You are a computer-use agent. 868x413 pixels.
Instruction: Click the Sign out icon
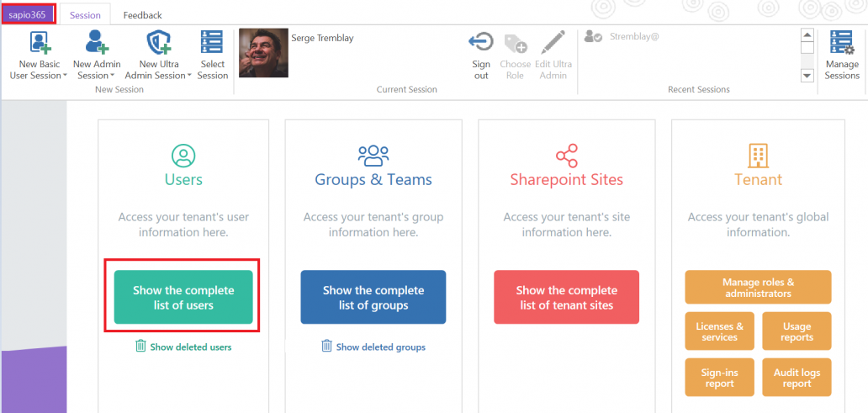pyautogui.click(x=480, y=42)
